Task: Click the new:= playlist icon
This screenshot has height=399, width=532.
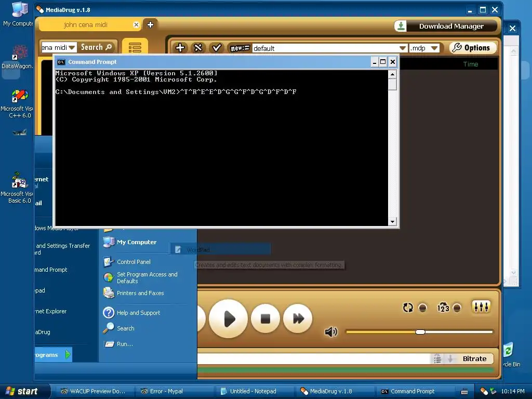Action: [240, 48]
